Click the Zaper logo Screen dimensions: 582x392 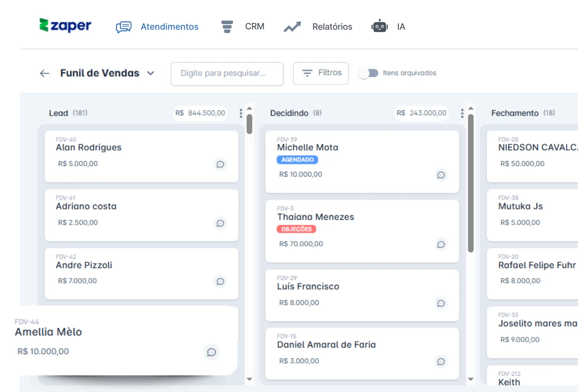click(65, 26)
